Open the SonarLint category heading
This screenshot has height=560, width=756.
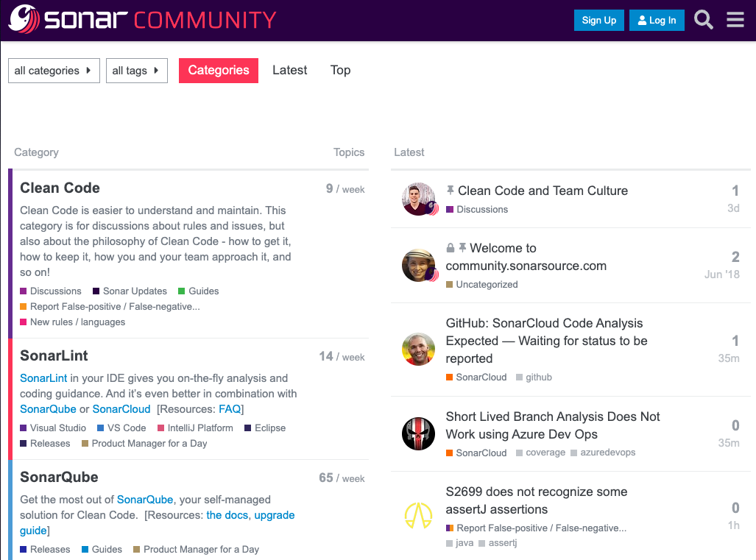(x=54, y=355)
